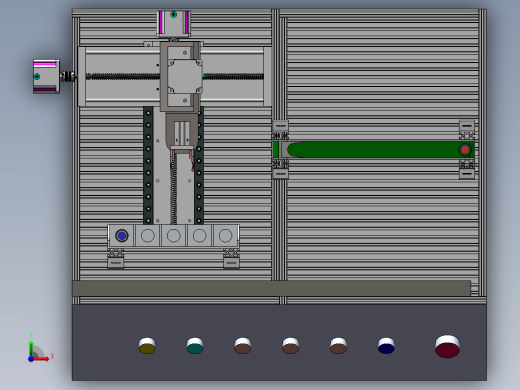Click the horizontal lead screw right of the carriage
This screenshot has width=520, height=390.
pos(233,77)
